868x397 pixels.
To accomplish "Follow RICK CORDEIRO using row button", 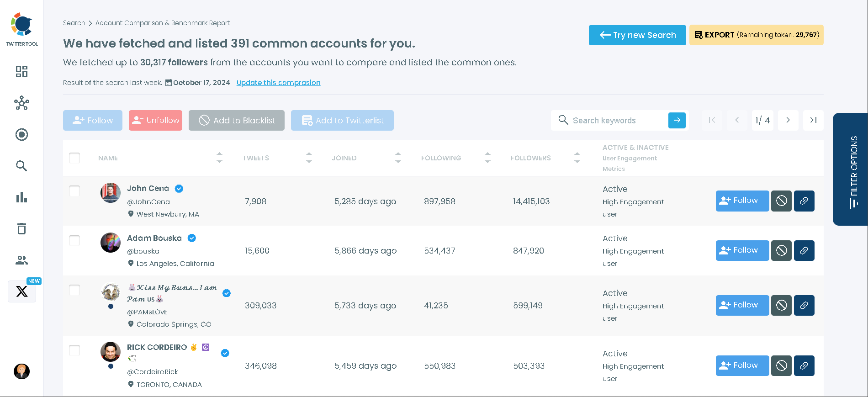I will coord(742,365).
